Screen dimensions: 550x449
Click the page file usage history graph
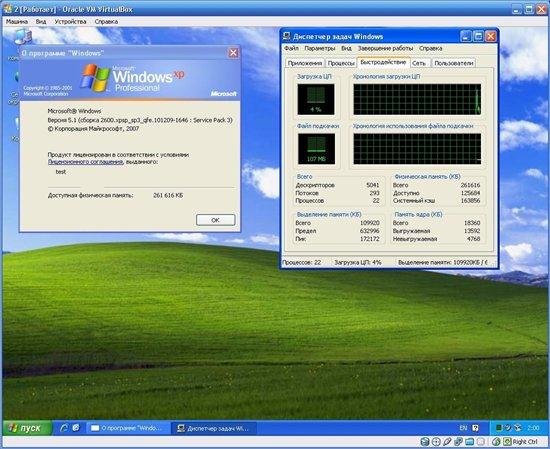(x=417, y=149)
